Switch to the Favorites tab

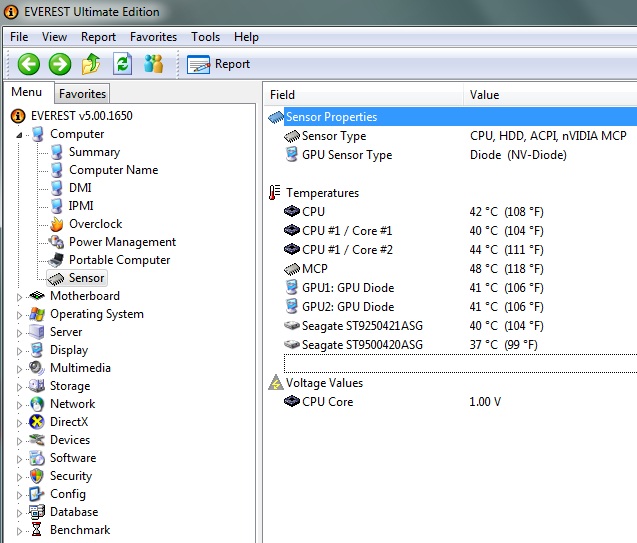[82, 94]
